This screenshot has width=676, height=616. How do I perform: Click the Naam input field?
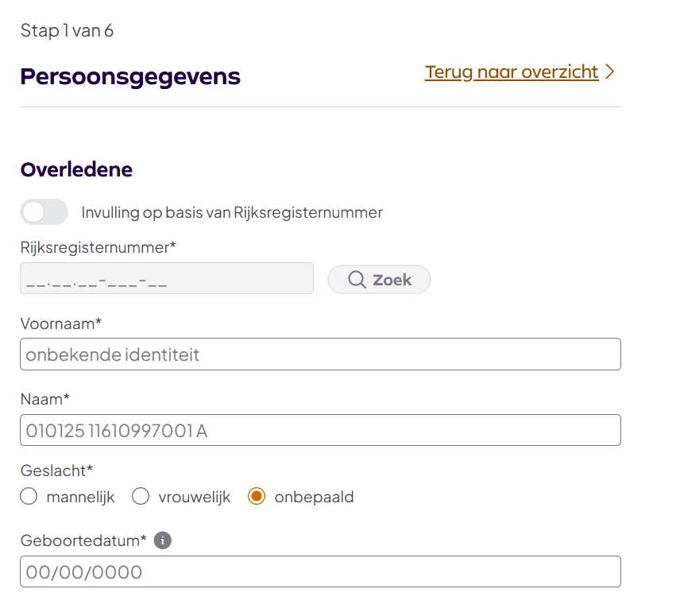[x=320, y=430]
